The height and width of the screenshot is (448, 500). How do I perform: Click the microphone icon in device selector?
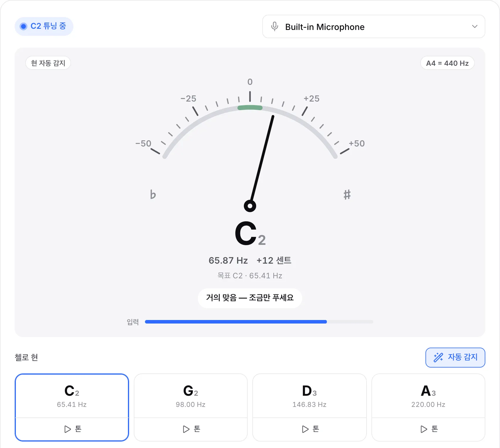[x=275, y=26]
